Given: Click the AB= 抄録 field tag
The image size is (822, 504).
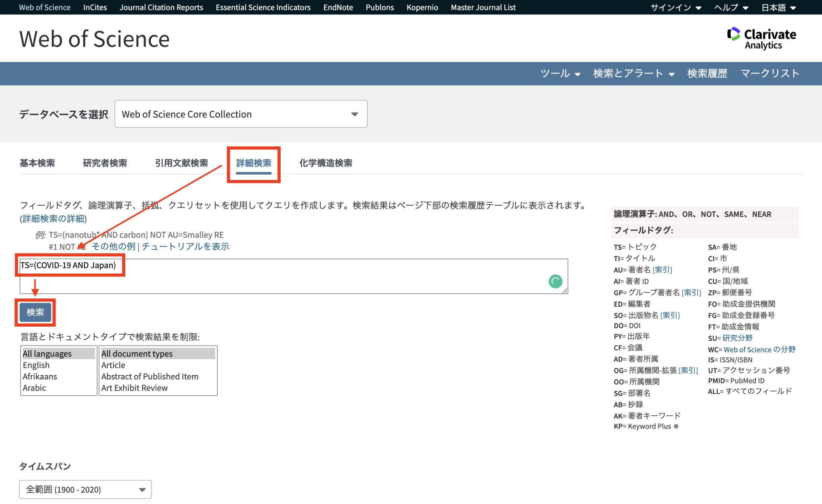Looking at the screenshot, I should click(628, 404).
